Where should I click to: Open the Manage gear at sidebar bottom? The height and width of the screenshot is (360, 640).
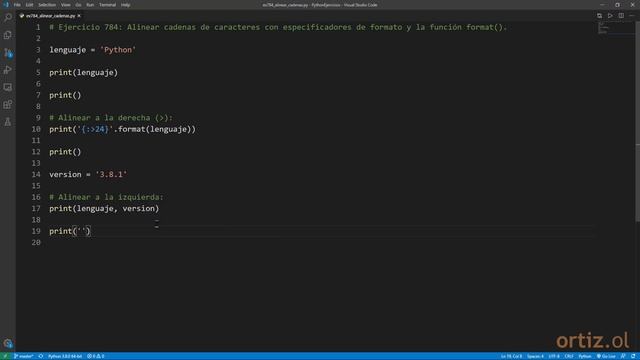8,343
